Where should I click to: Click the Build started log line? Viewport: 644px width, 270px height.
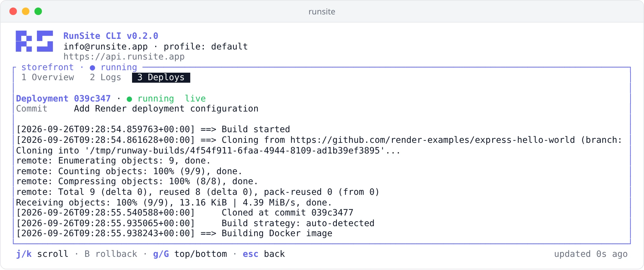click(153, 129)
